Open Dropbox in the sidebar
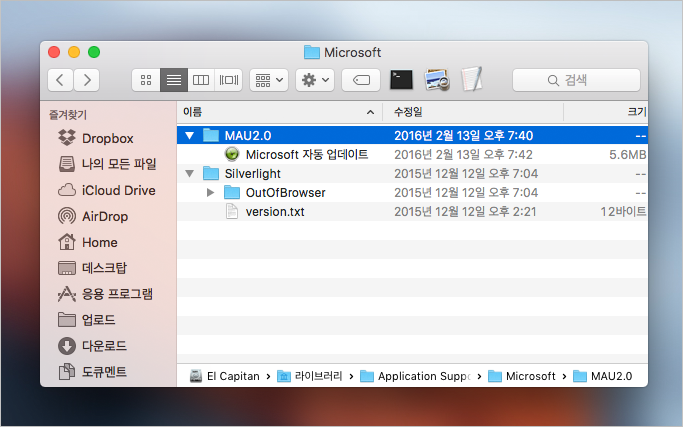Viewport: 683px width, 427px height. point(96,138)
